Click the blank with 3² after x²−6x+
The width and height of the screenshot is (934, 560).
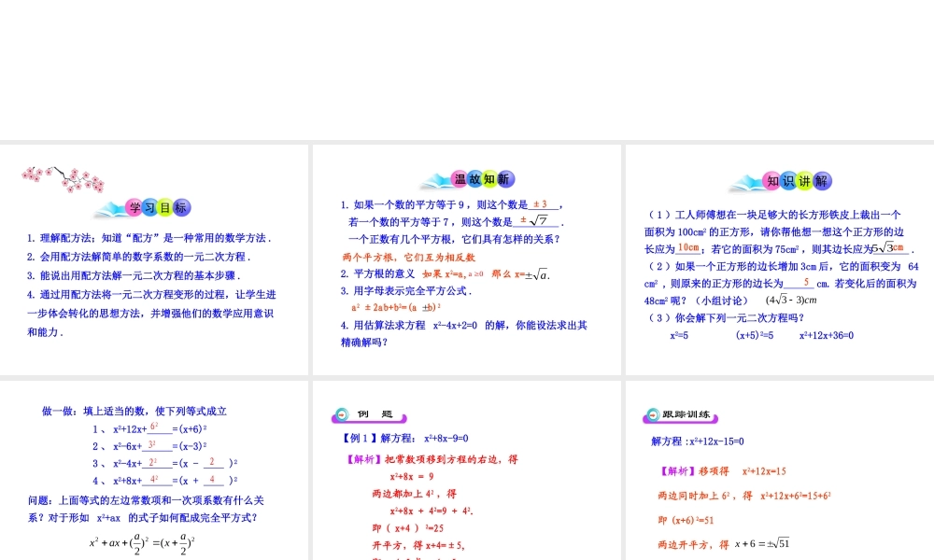tap(153, 445)
